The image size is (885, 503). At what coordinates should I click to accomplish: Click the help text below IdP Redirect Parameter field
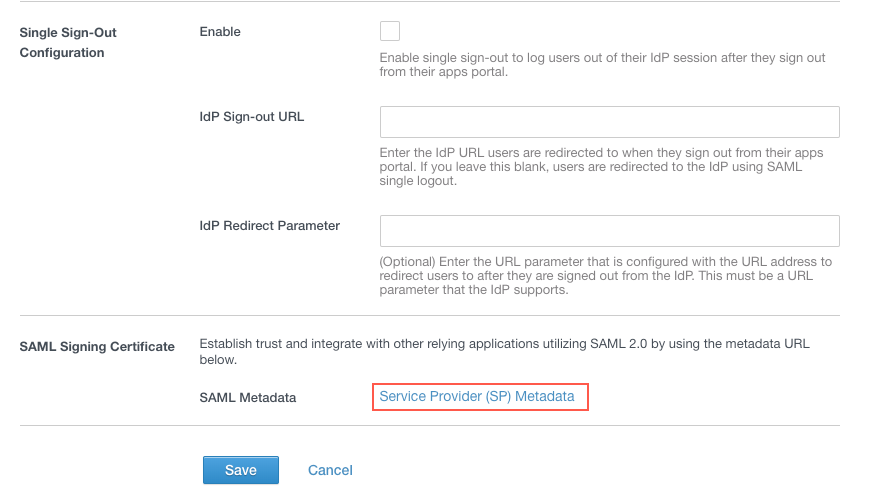coord(605,276)
